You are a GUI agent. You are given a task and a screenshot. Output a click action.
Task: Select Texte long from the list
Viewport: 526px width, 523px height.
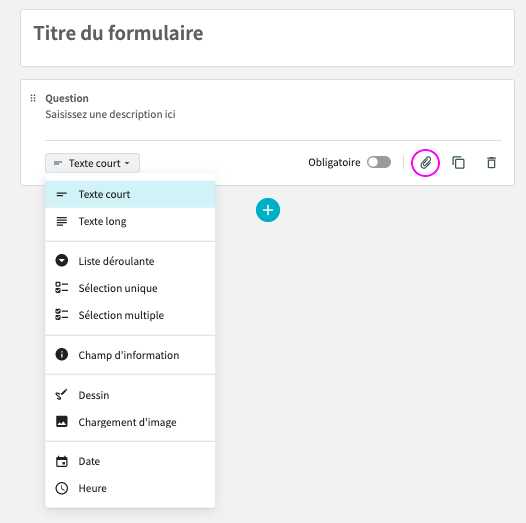tap(130, 221)
